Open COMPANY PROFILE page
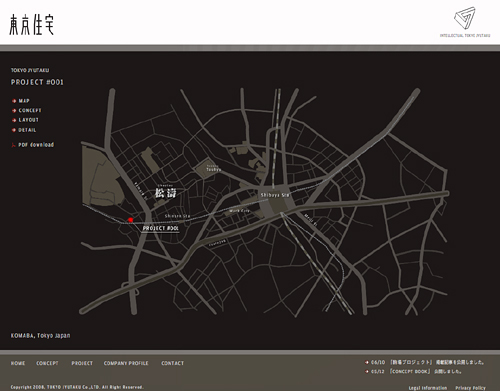This screenshot has height=391, width=500. click(x=126, y=363)
